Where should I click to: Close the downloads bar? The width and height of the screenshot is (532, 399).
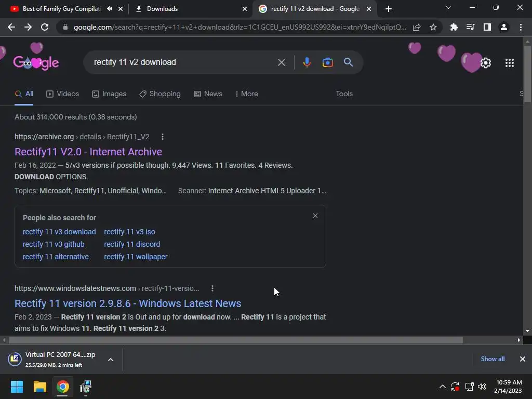pyautogui.click(x=523, y=359)
